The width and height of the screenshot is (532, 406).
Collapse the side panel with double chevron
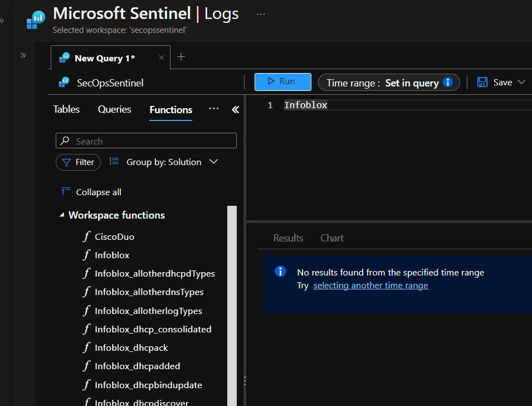tap(236, 109)
